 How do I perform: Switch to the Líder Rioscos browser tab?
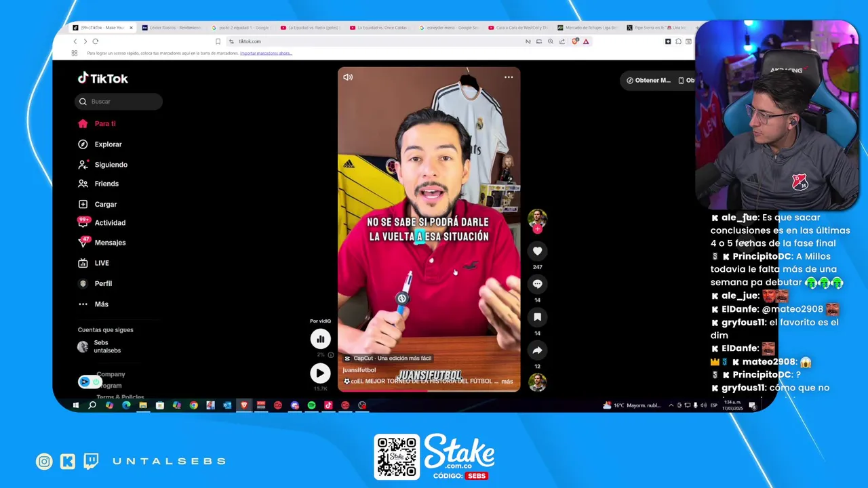171,28
